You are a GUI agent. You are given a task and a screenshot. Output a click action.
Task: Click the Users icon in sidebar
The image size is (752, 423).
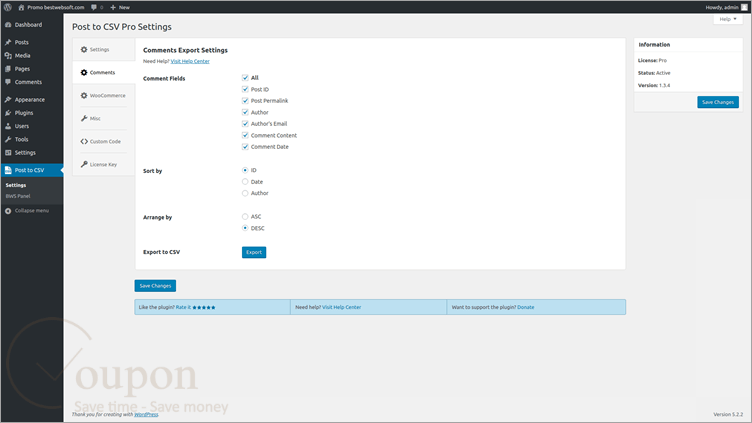[8, 126]
